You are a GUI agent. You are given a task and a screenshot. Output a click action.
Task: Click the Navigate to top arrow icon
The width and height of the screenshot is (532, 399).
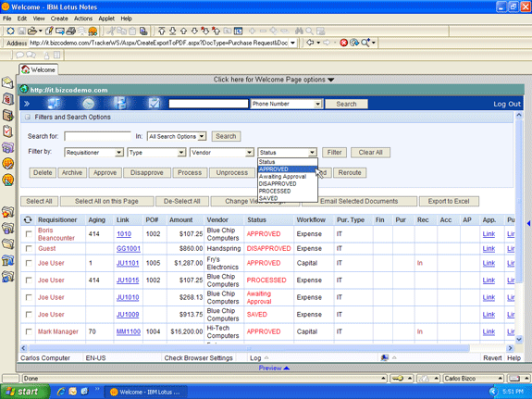click(162, 31)
